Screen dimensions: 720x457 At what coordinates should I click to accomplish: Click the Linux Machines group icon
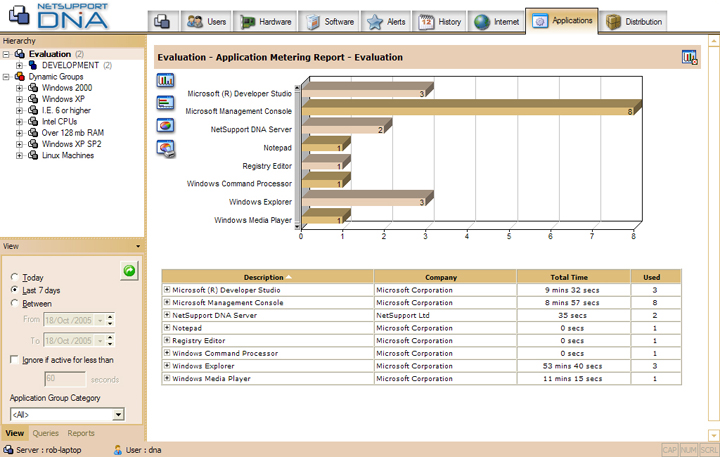(33, 155)
